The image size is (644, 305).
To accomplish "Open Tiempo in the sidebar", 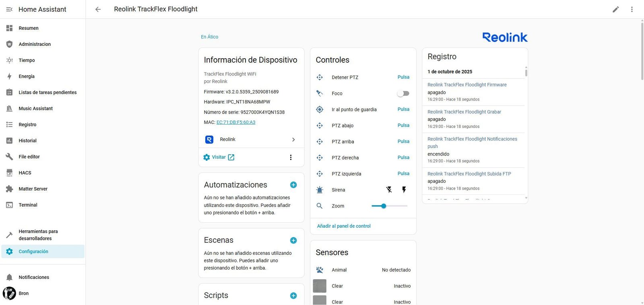I will point(43,60).
